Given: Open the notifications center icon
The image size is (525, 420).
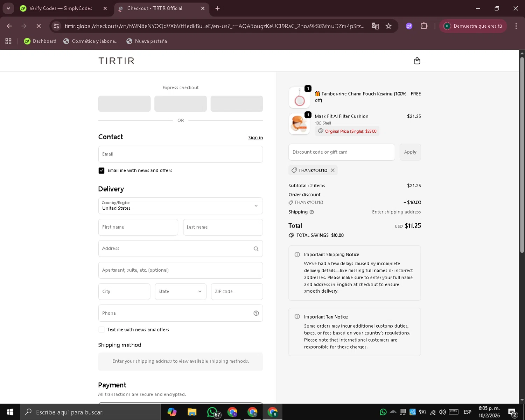Looking at the screenshot, I should [512, 412].
